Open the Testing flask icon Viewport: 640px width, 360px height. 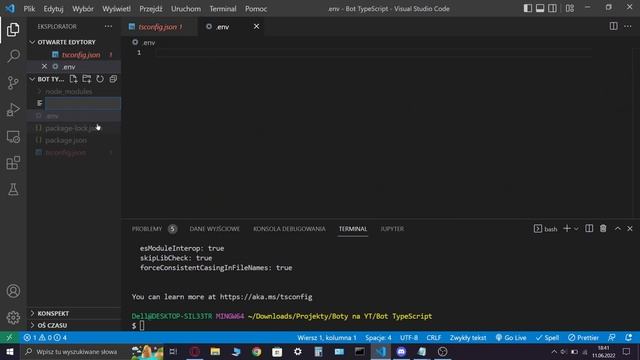click(x=13, y=189)
